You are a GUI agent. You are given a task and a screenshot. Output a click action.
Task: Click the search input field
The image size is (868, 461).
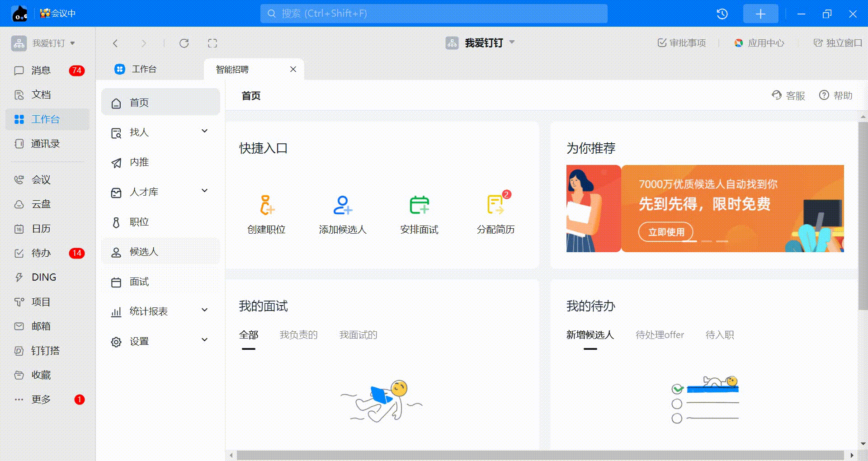(434, 14)
